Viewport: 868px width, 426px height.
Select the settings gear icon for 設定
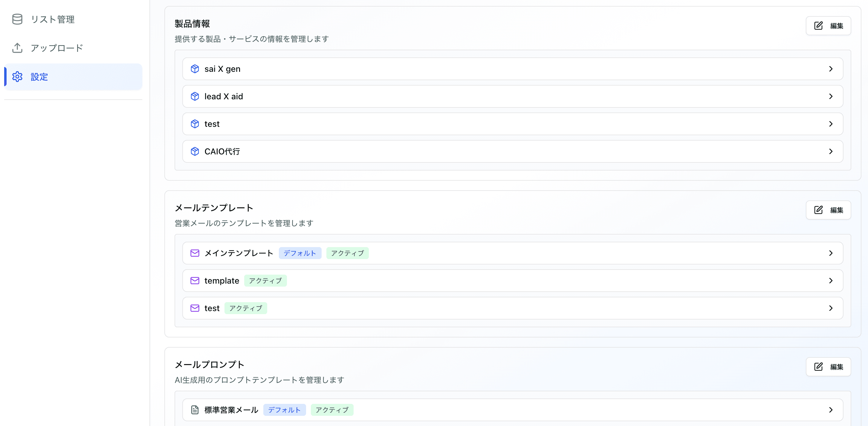(x=17, y=77)
